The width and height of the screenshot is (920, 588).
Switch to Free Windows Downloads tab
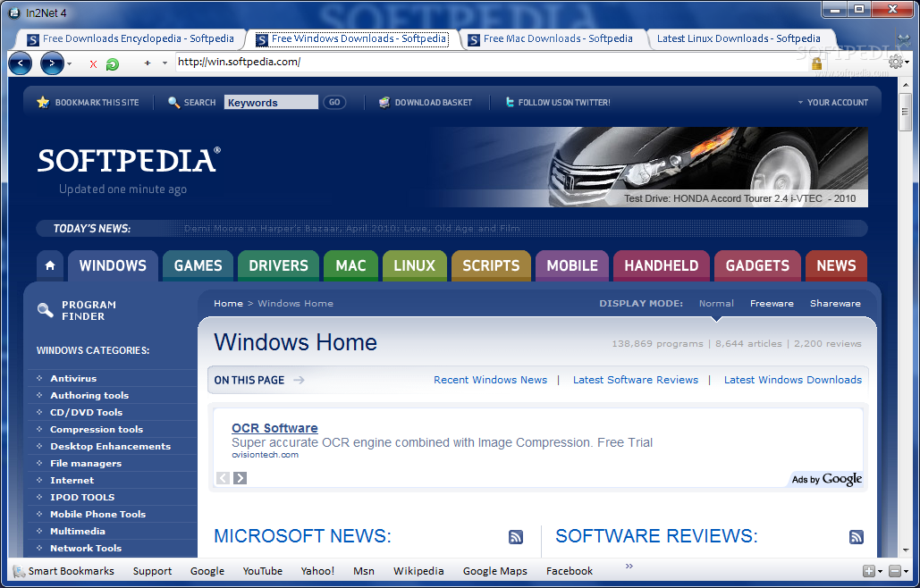point(352,38)
